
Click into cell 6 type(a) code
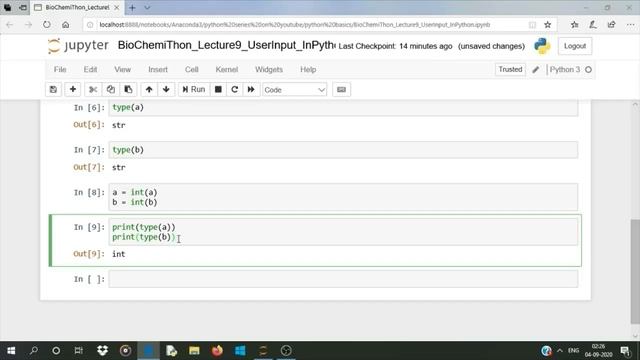click(343, 108)
